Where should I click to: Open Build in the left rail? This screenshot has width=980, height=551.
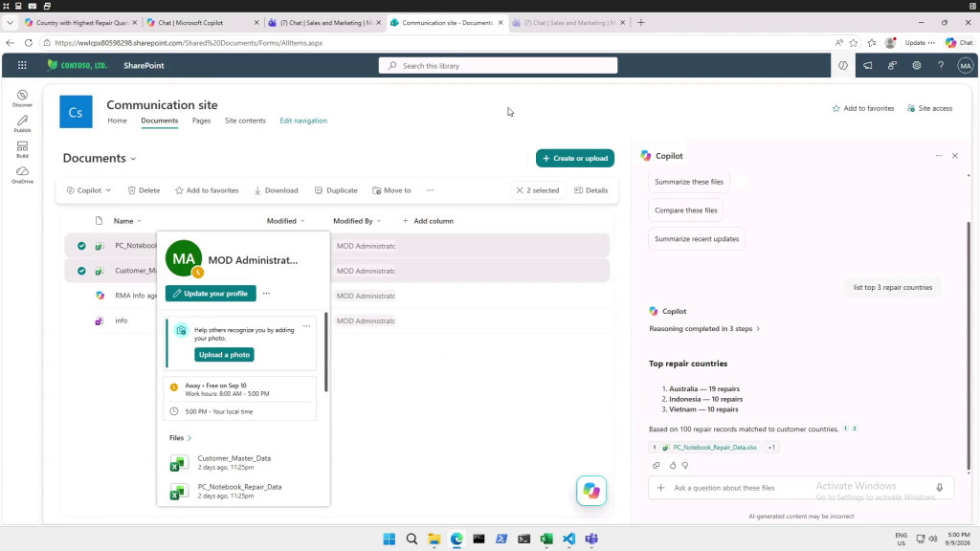22,149
